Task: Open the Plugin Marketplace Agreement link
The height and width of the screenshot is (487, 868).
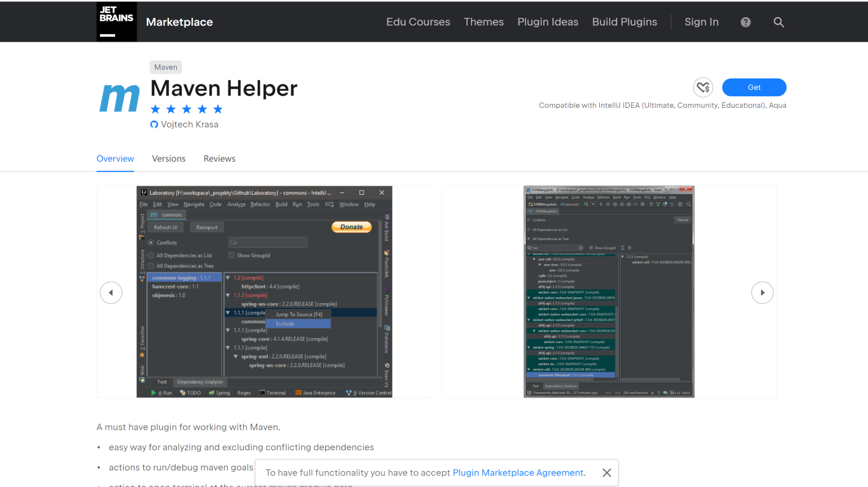Action: click(518, 472)
